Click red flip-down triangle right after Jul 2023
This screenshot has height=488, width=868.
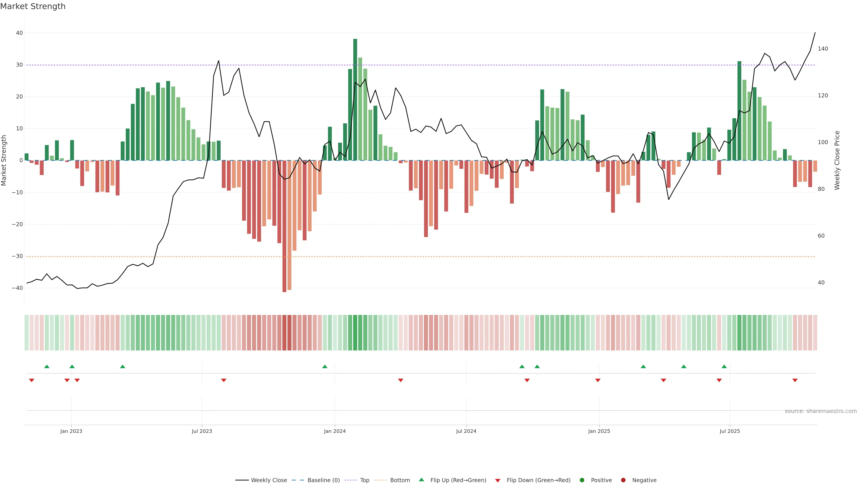click(224, 380)
